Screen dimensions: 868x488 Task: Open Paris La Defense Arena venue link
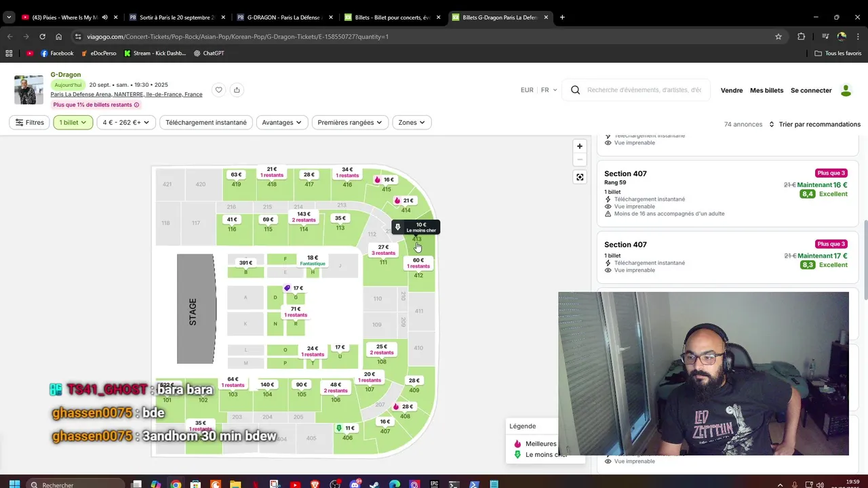point(126,94)
